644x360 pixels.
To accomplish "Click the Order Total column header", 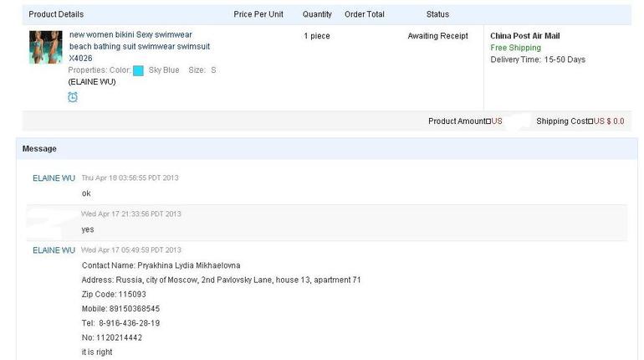I will (x=365, y=14).
